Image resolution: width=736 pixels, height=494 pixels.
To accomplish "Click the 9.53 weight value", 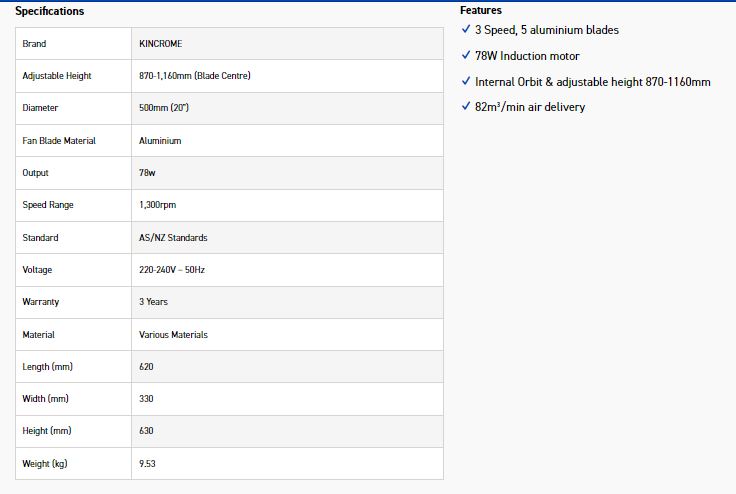I will [148, 464].
